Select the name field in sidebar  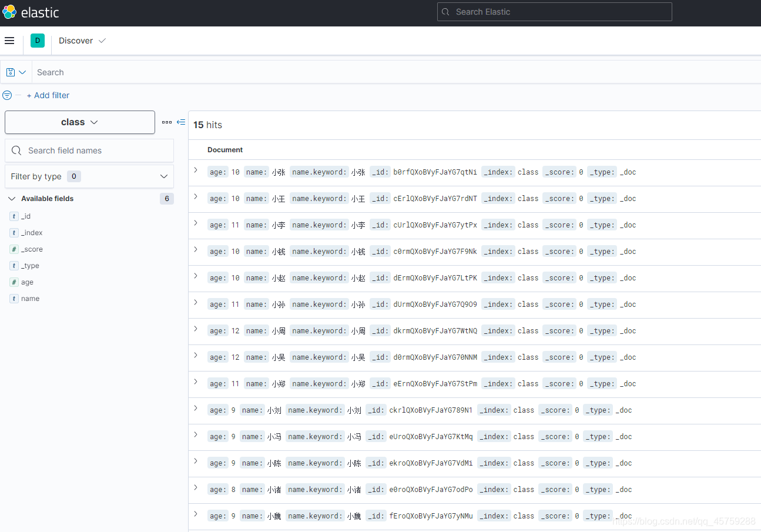[30, 299]
